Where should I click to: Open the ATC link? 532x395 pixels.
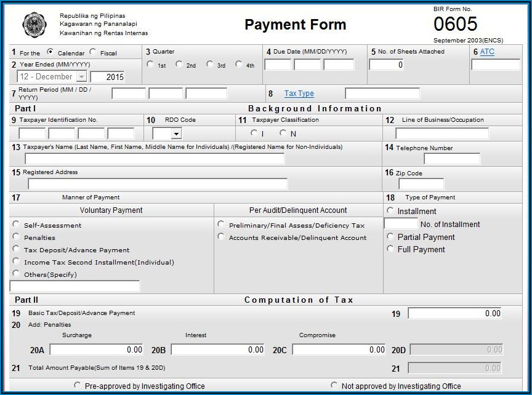pyautogui.click(x=487, y=52)
